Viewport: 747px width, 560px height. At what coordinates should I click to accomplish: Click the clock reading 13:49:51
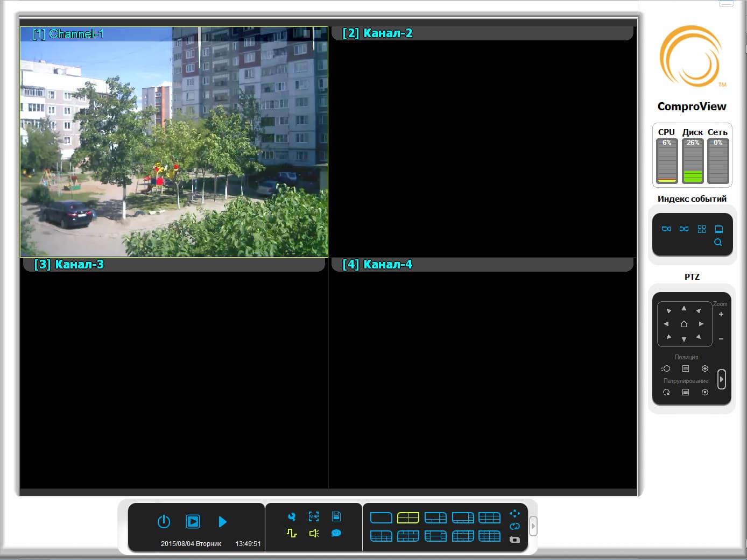[x=248, y=544]
